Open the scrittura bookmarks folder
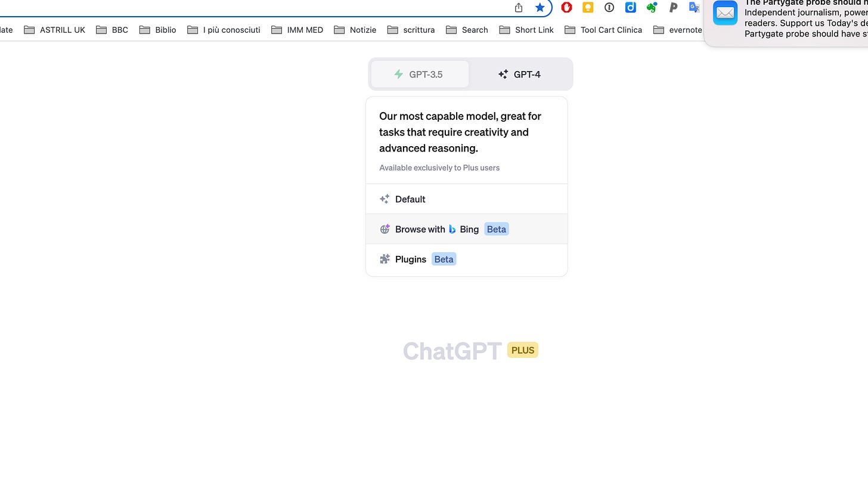Image resolution: width=868 pixels, height=479 pixels. (x=411, y=30)
